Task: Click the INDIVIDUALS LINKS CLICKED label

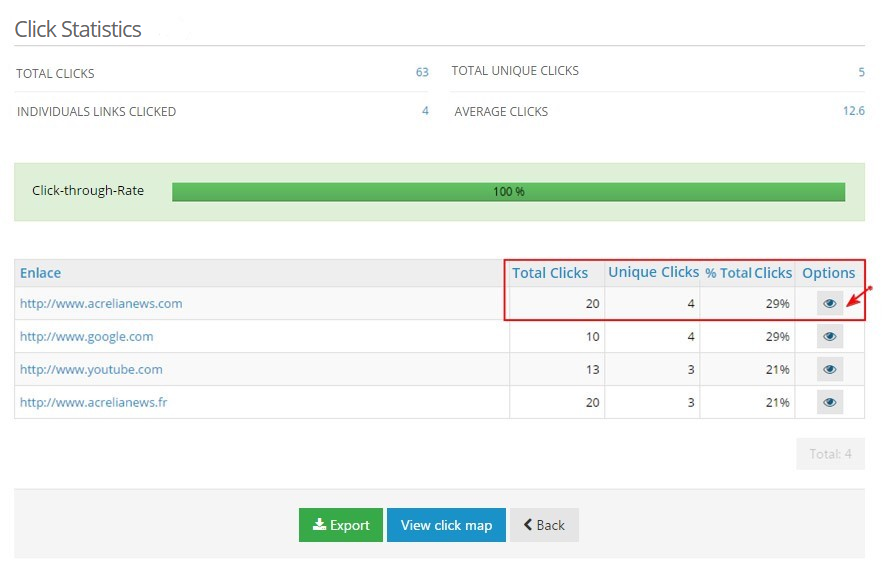Action: 96,112
